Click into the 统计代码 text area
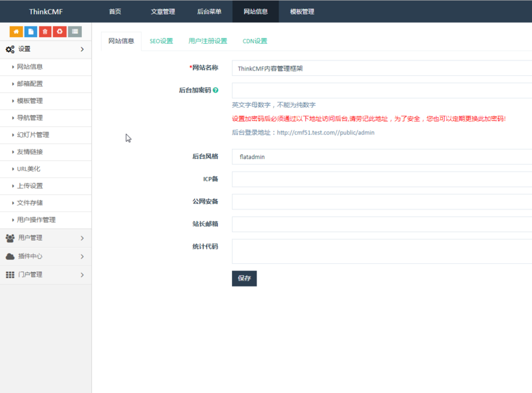The image size is (532, 393). point(382,252)
